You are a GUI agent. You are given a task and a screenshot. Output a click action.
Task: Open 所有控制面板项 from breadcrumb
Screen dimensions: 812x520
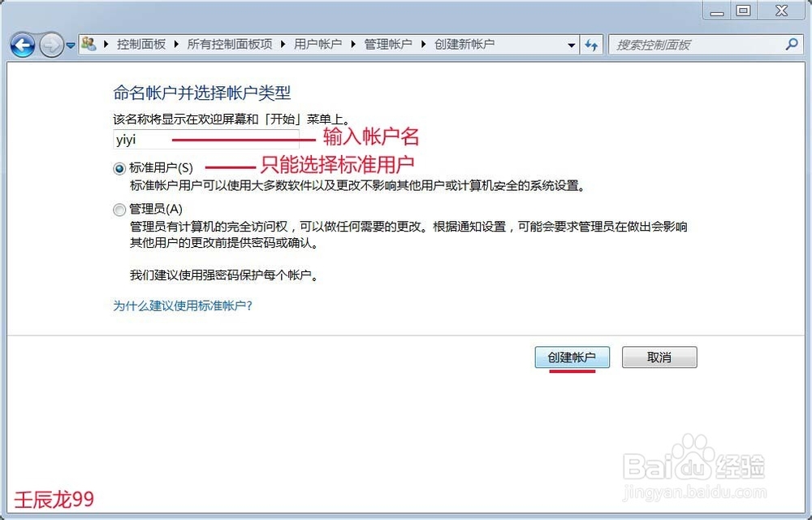[x=230, y=45]
